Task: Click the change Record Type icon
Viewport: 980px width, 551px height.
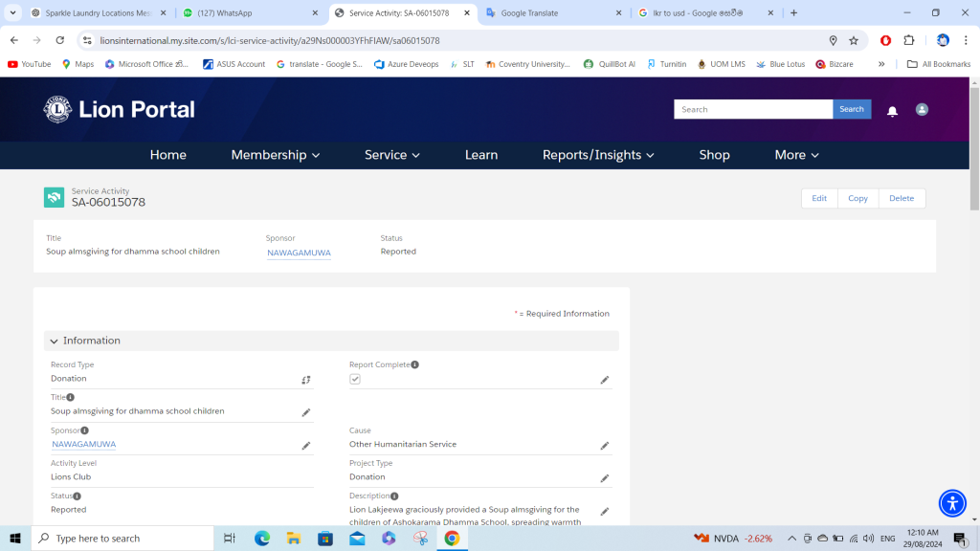Action: (305, 380)
